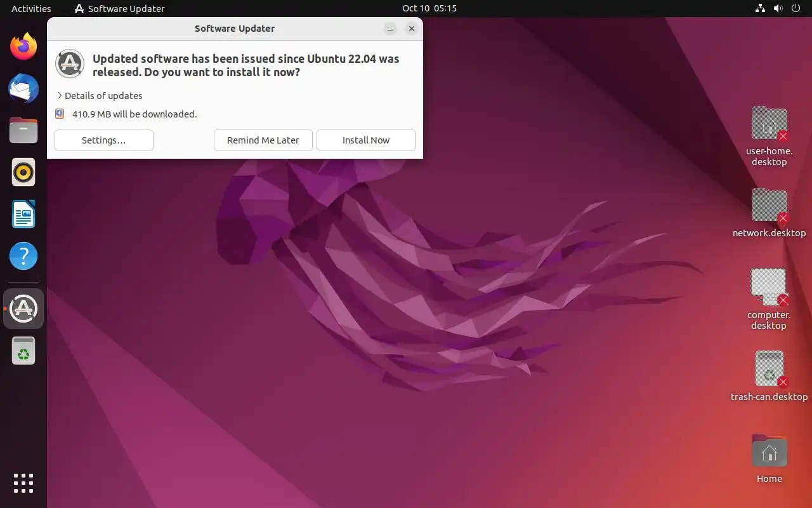Close the Software Updater dialog

412,29
